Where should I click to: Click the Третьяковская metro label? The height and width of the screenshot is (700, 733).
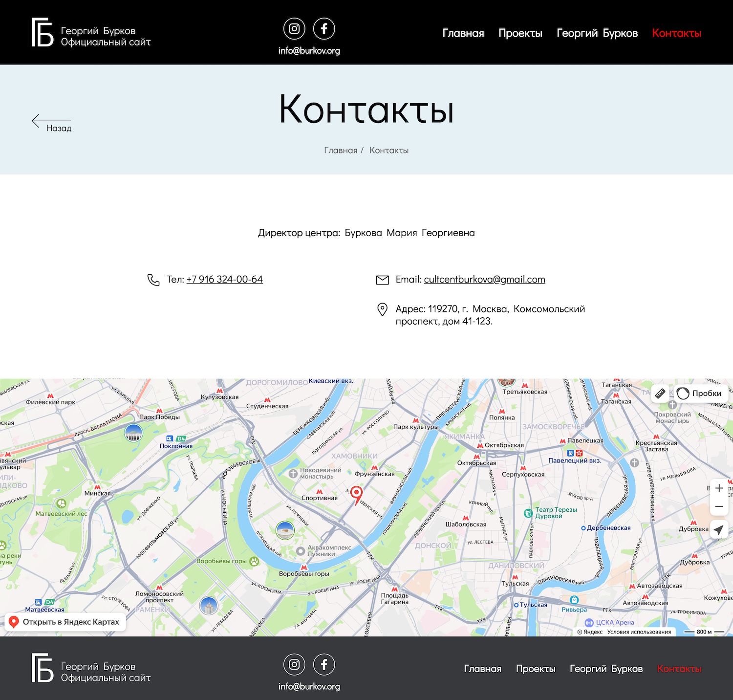(525, 392)
